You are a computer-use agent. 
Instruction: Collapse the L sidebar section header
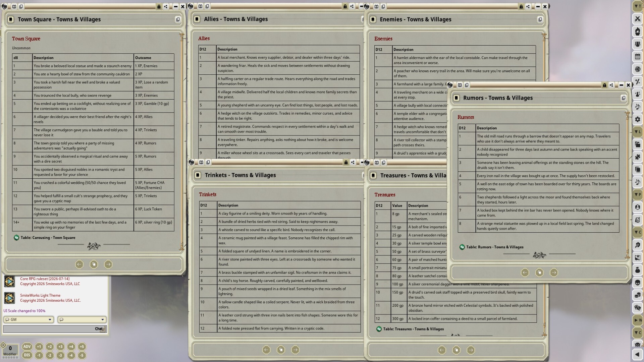pyautogui.click(x=638, y=132)
